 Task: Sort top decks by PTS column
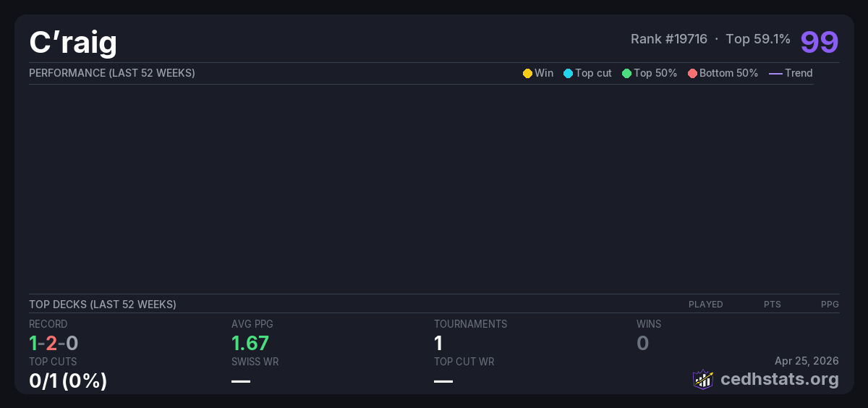772,305
